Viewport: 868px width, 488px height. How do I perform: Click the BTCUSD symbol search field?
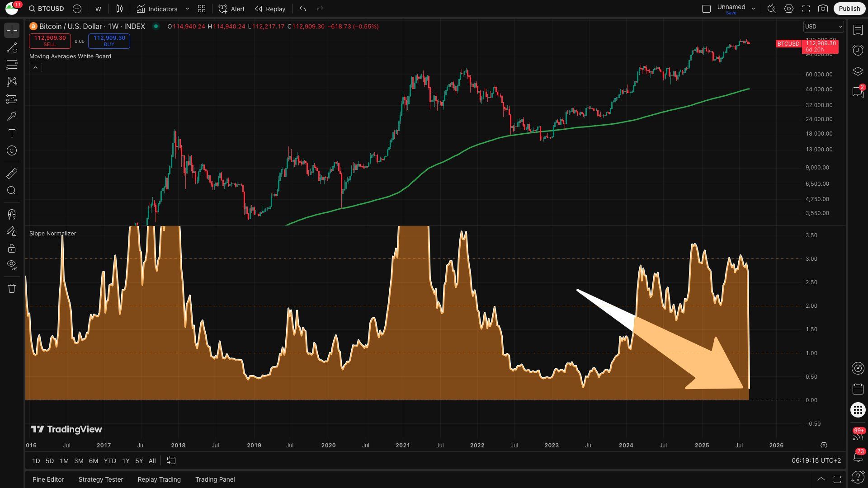point(47,9)
